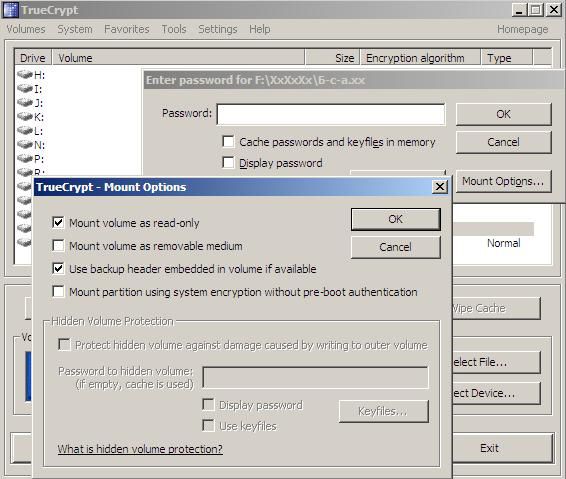
Task: Open What is hidden volume protection link
Action: [x=140, y=449]
